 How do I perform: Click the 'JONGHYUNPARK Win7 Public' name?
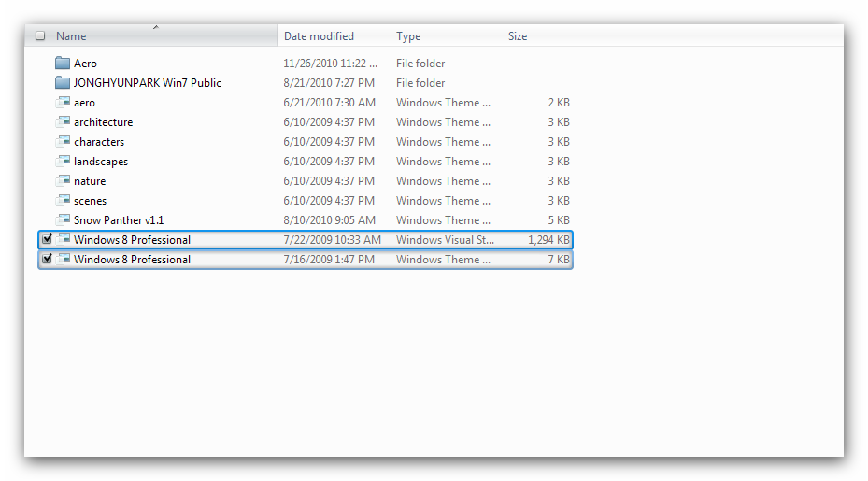coord(148,83)
